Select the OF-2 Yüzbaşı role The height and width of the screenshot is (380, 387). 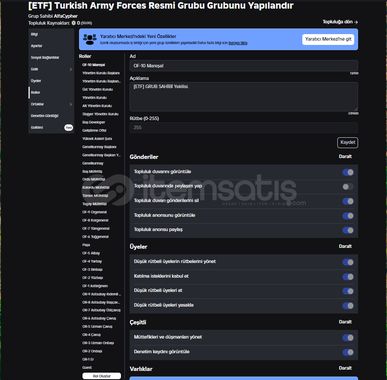[x=93, y=278]
